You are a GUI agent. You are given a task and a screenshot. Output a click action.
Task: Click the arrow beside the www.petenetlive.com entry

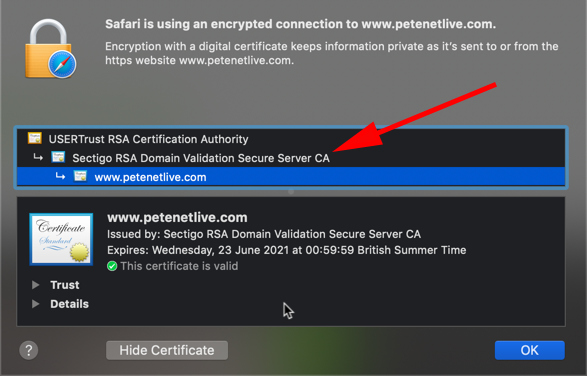pos(60,176)
